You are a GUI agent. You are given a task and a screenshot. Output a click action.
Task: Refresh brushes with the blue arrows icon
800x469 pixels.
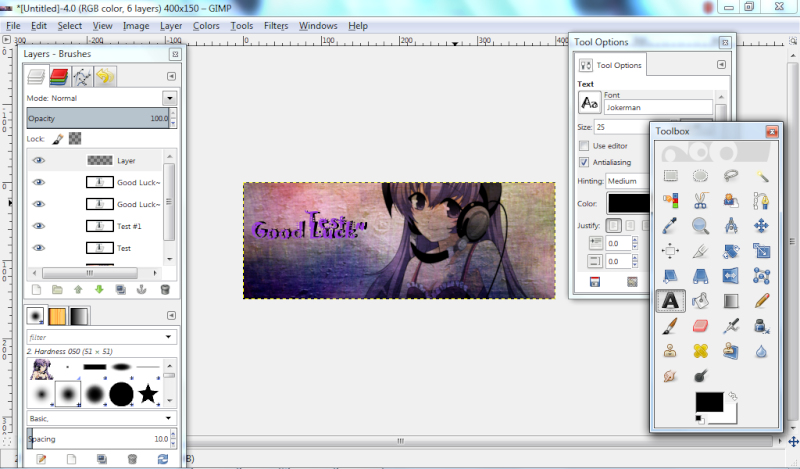(x=163, y=459)
